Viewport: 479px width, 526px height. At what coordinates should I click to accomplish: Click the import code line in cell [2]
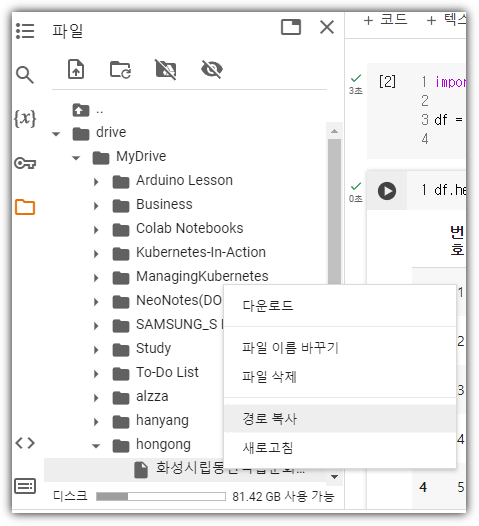[x=450, y=82]
